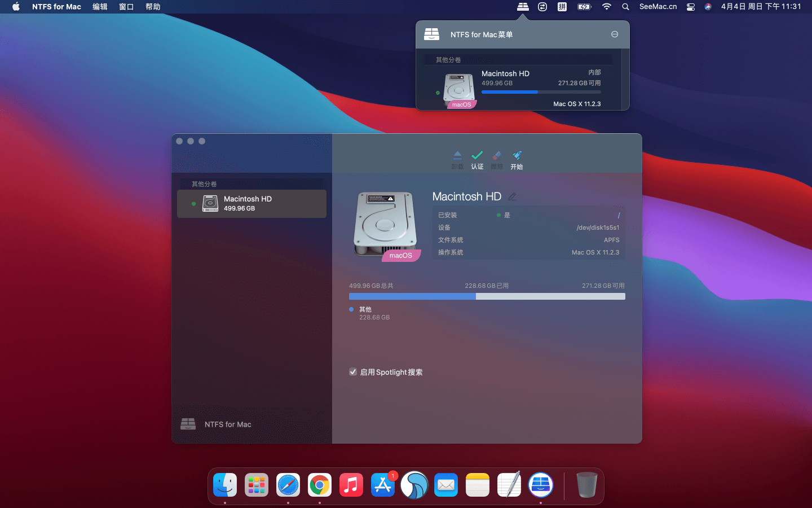Open the blue swirl app in the Dock
The image size is (812, 508).
(414, 485)
